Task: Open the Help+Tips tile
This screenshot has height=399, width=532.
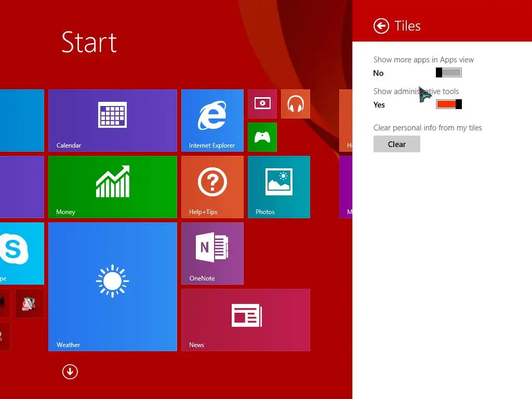Action: pyautogui.click(x=212, y=187)
